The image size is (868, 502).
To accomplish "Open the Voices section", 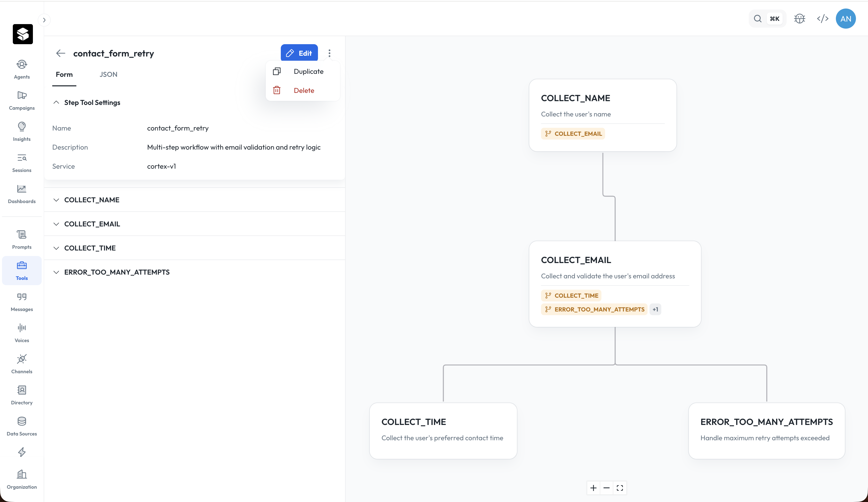I will tap(21, 332).
